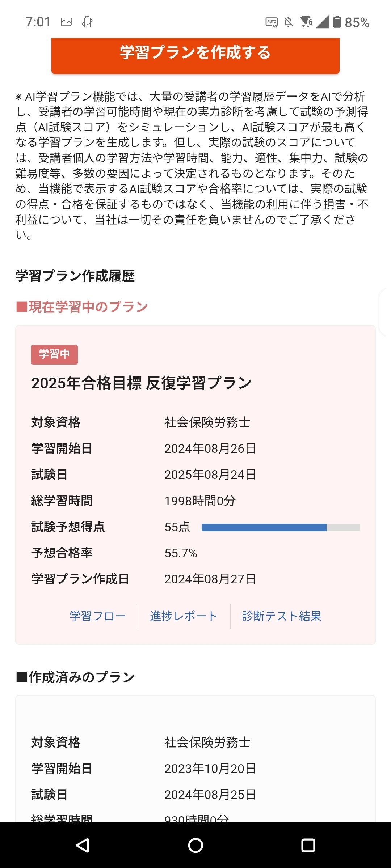Tap the 試験予想得点 progress bar

coord(281,527)
